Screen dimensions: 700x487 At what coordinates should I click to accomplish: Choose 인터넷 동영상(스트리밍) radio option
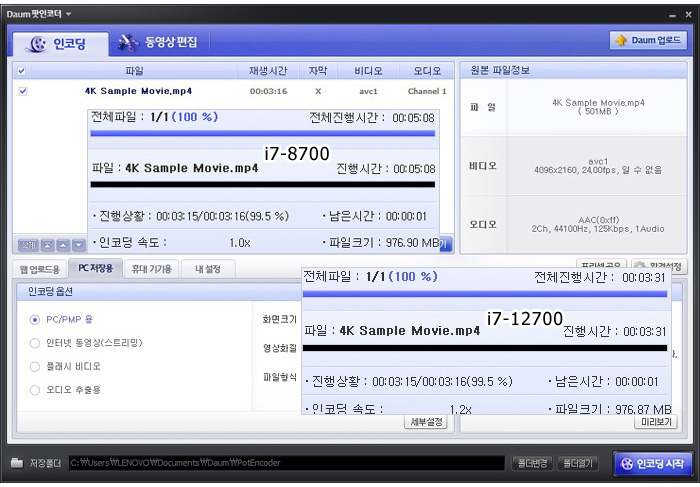pos(35,343)
